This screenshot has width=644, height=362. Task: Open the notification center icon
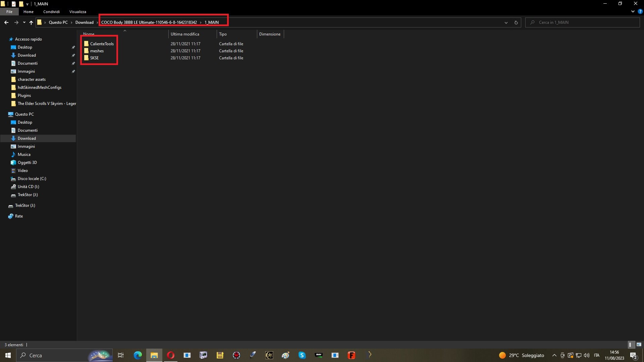[633, 355]
